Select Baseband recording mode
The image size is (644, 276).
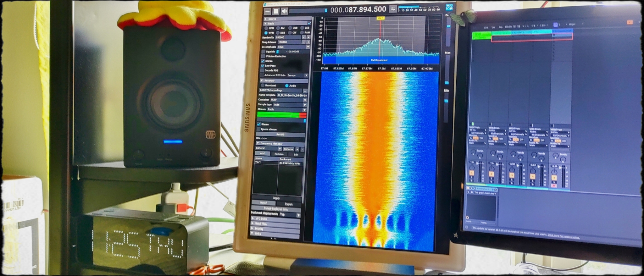[263, 86]
